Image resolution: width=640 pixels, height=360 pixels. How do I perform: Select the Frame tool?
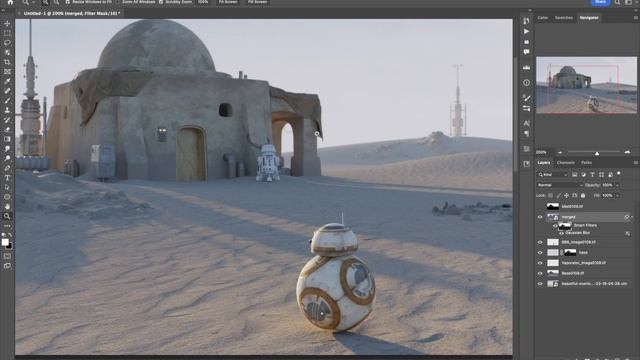tap(7, 71)
